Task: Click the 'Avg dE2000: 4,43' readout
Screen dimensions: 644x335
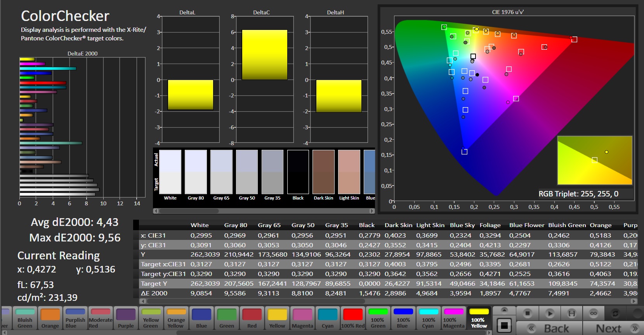Action: pyautogui.click(x=75, y=222)
